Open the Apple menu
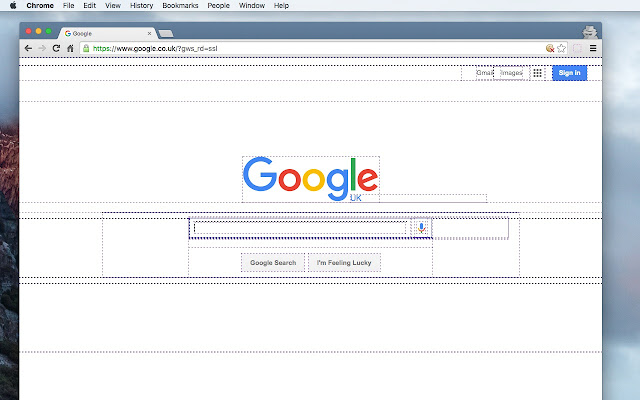640x400 pixels. click(13, 5)
